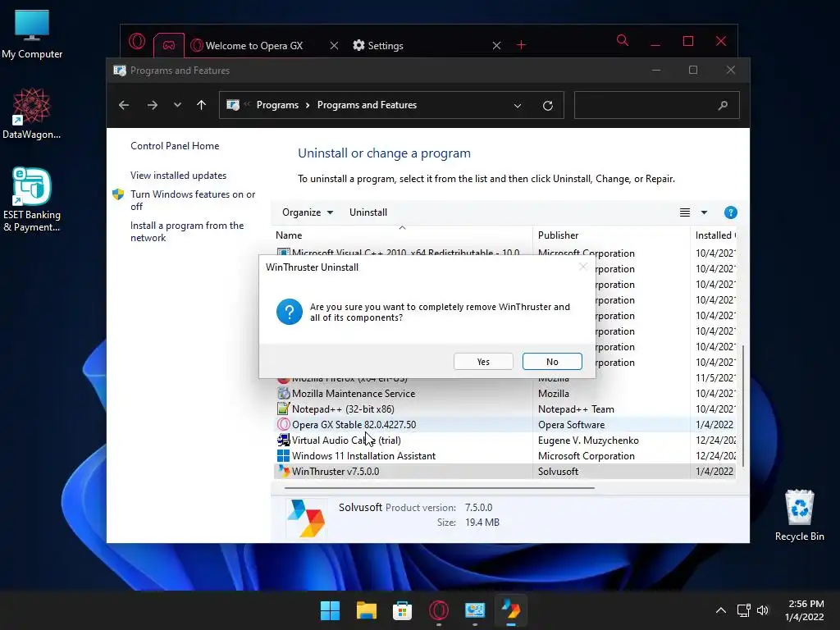840x630 pixels.
Task: Cancel the uninstall with No
Action: 552,362
